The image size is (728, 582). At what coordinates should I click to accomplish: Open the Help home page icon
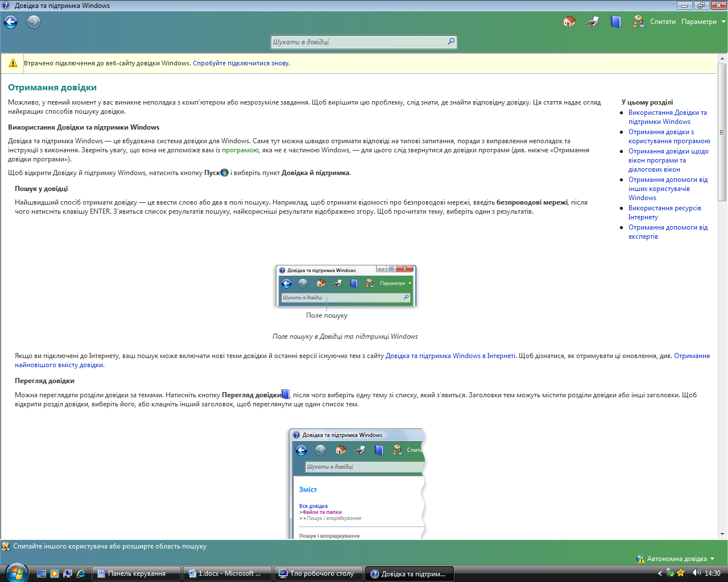pyautogui.click(x=569, y=22)
